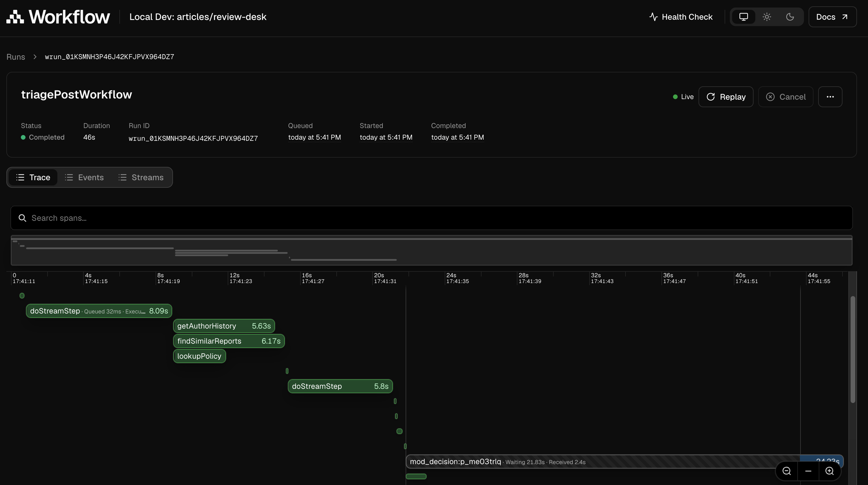The width and height of the screenshot is (868, 485).
Task: Switch to the Streams tab
Action: click(x=141, y=177)
